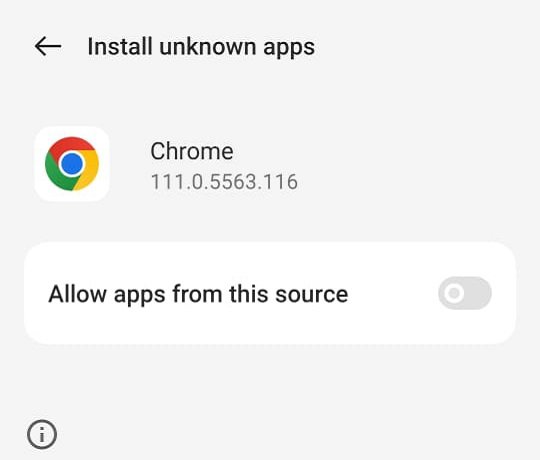Tap the word Chrome above version number
The image size is (540, 460).
click(x=192, y=151)
